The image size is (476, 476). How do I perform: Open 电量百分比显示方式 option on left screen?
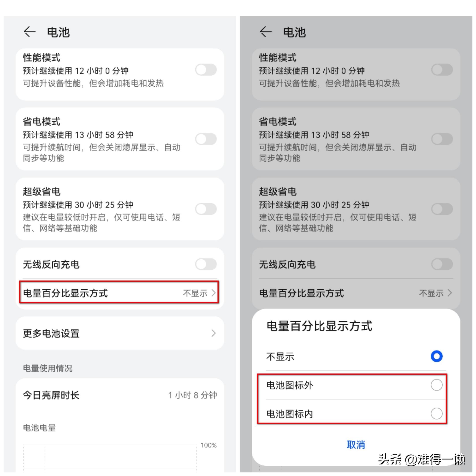click(119, 293)
